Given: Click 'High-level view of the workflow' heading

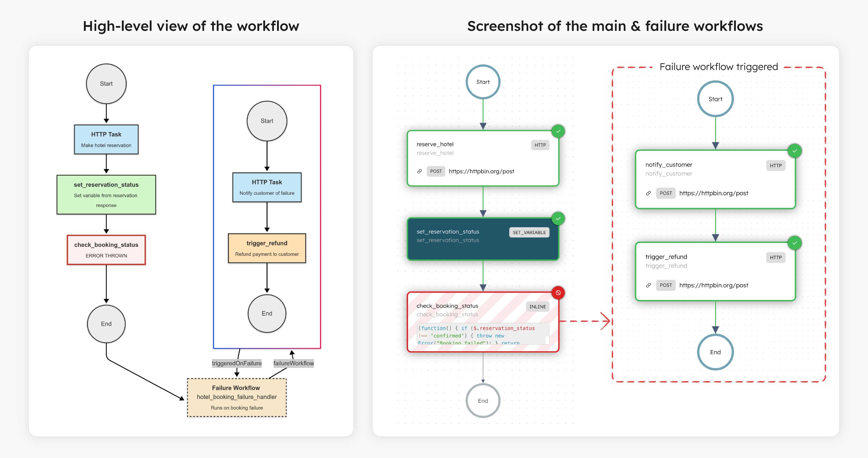Looking at the screenshot, I should [x=191, y=26].
